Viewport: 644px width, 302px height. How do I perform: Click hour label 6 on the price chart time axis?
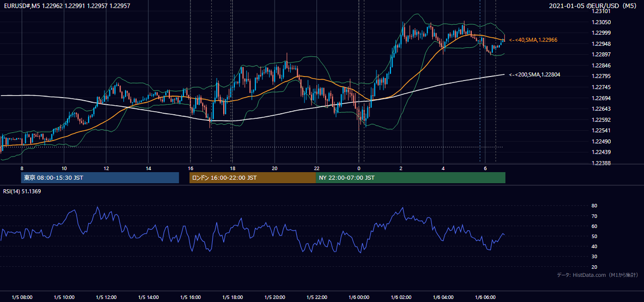(x=485, y=168)
